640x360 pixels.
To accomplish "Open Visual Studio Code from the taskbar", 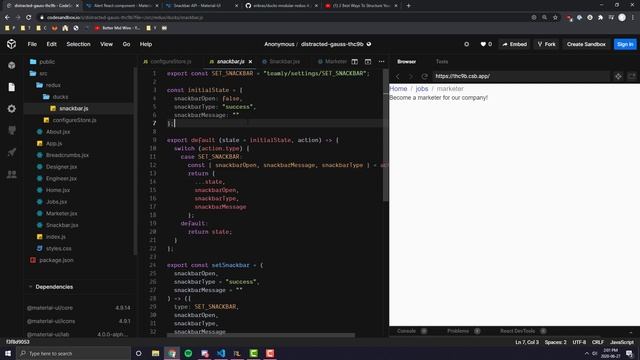I will pyautogui.click(x=221, y=353).
